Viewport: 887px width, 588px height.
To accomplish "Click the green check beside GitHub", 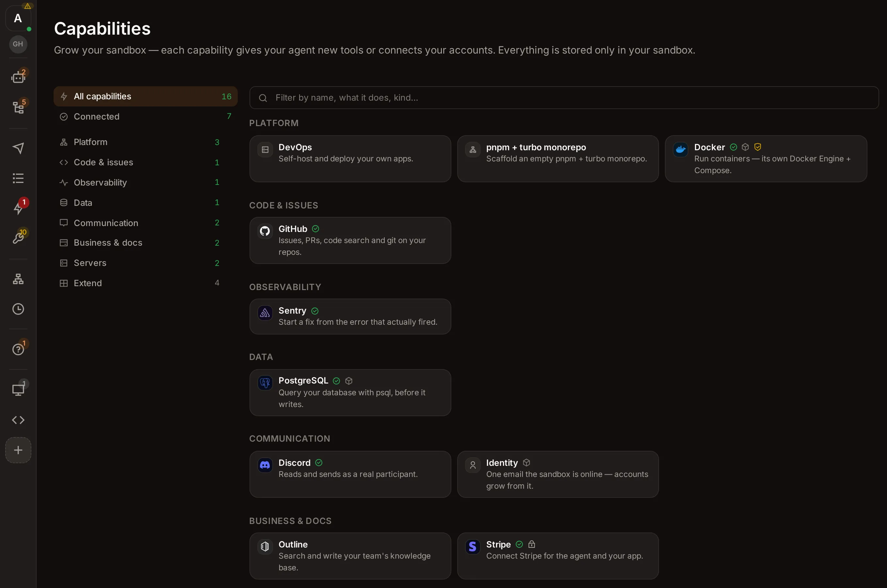I will (x=316, y=229).
